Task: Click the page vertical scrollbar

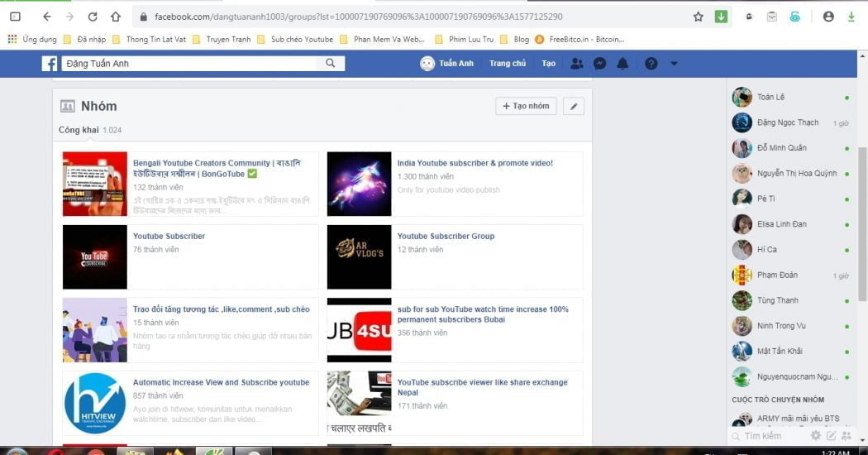Action: (862, 224)
